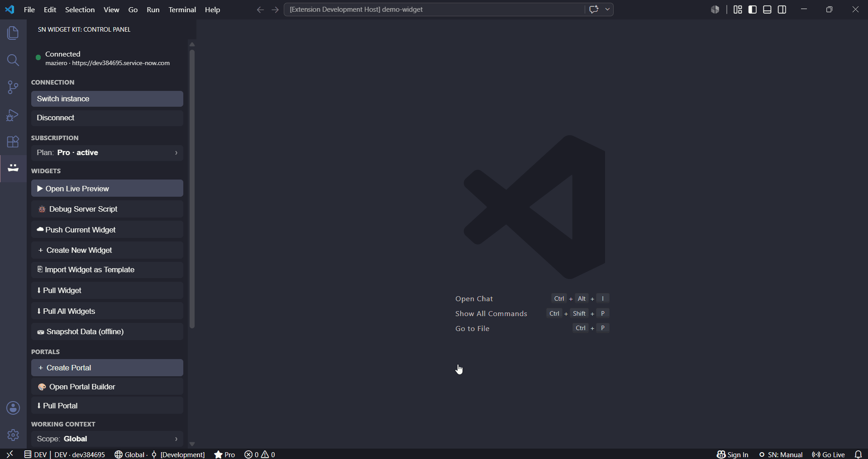Click the DEV instance status bar item

pos(65,454)
